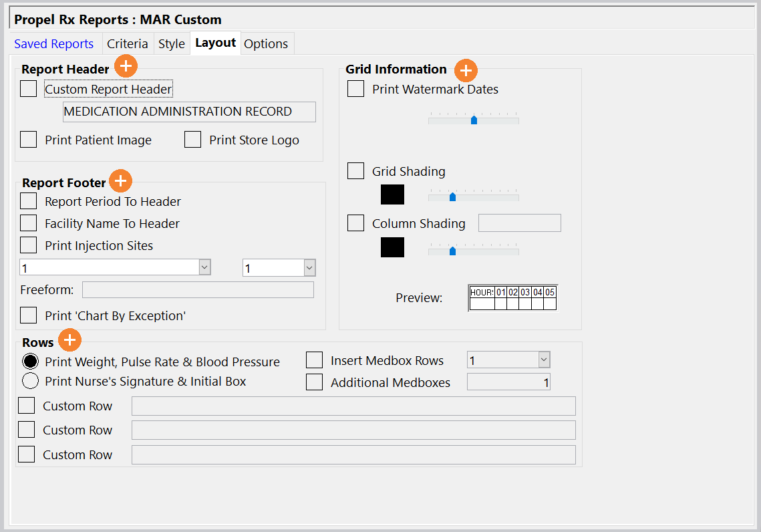
Task: Go to the Saved Reports tab
Action: (x=54, y=44)
